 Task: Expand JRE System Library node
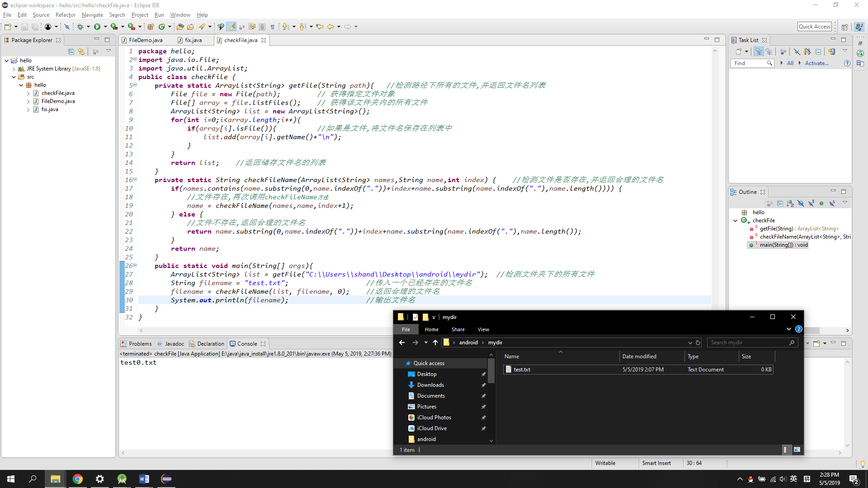tap(14, 69)
